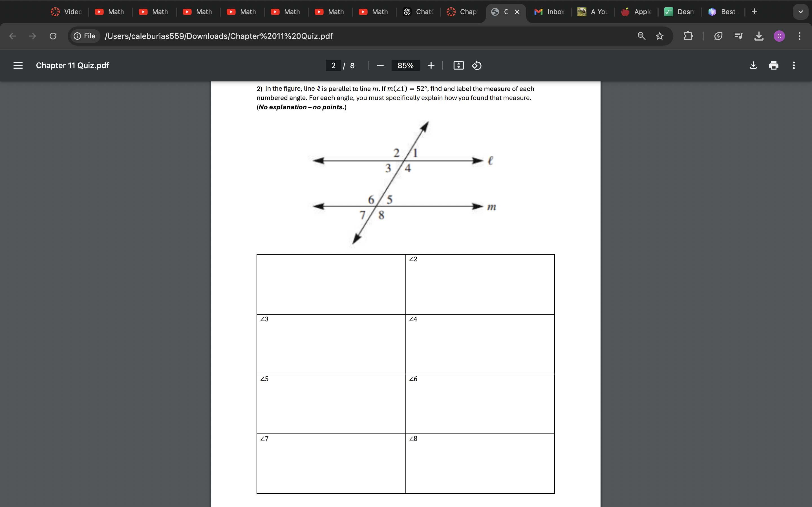The height and width of the screenshot is (507, 812).
Task: Click the fit-to-page view icon
Action: [459, 65]
